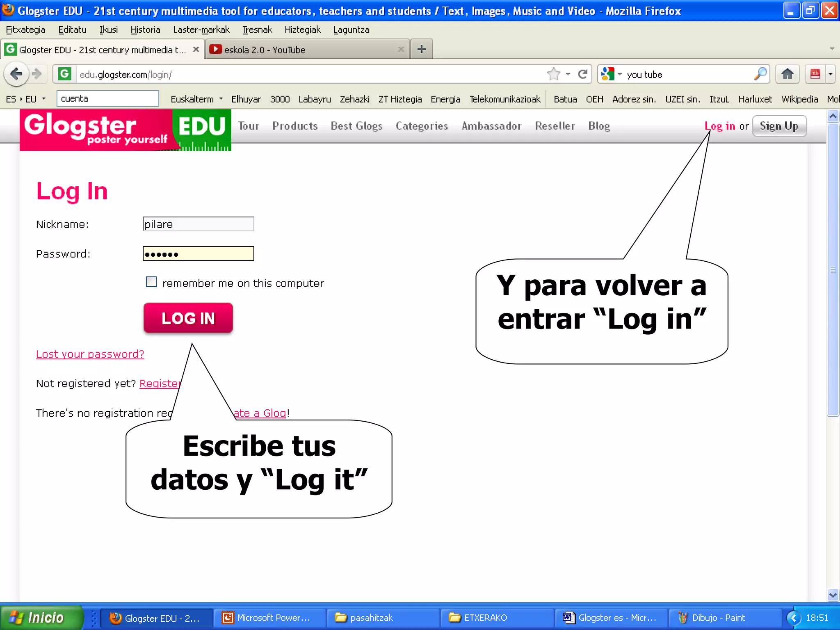Click the vertical scrollbar thumb

tap(833, 270)
